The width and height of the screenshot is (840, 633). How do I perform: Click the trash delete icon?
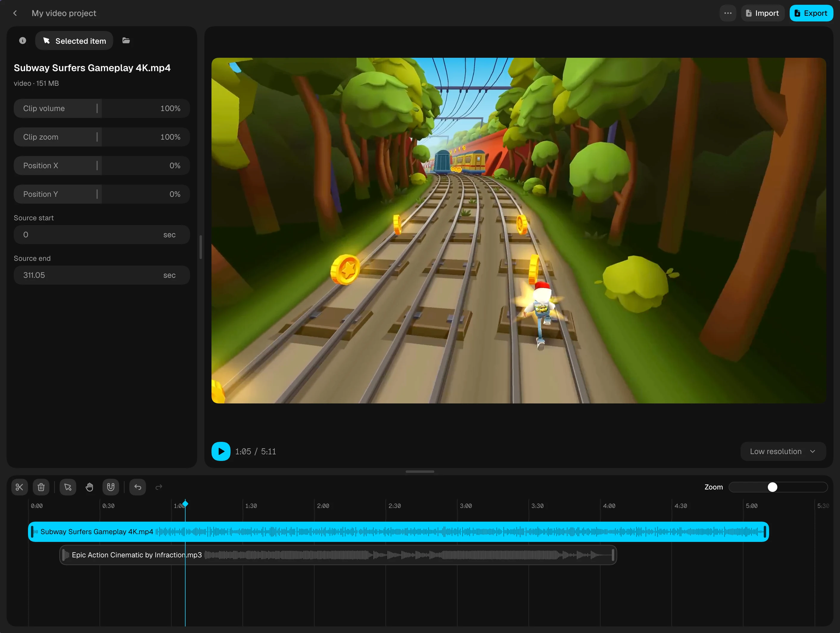point(41,487)
